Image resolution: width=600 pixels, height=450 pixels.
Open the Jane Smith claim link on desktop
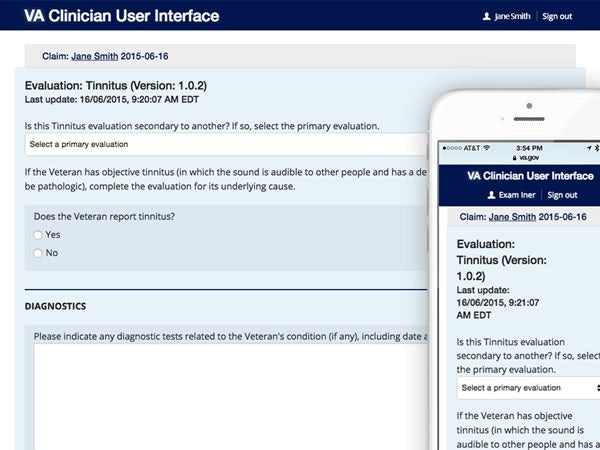point(95,56)
